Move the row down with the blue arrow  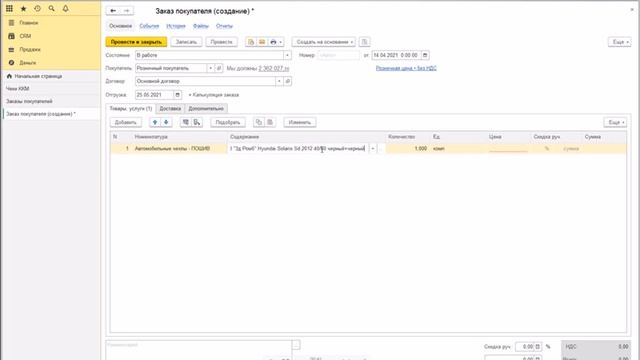pyautogui.click(x=166, y=122)
